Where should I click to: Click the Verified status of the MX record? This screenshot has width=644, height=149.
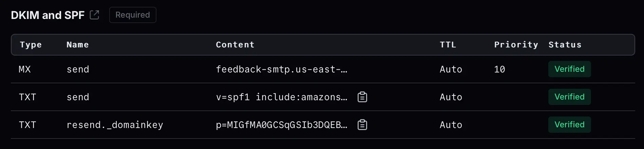(569, 69)
